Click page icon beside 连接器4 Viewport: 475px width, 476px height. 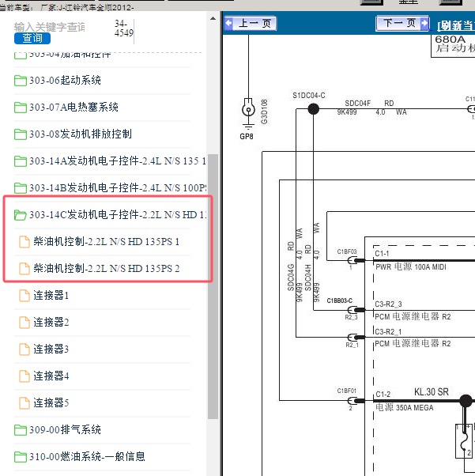pyautogui.click(x=25, y=376)
